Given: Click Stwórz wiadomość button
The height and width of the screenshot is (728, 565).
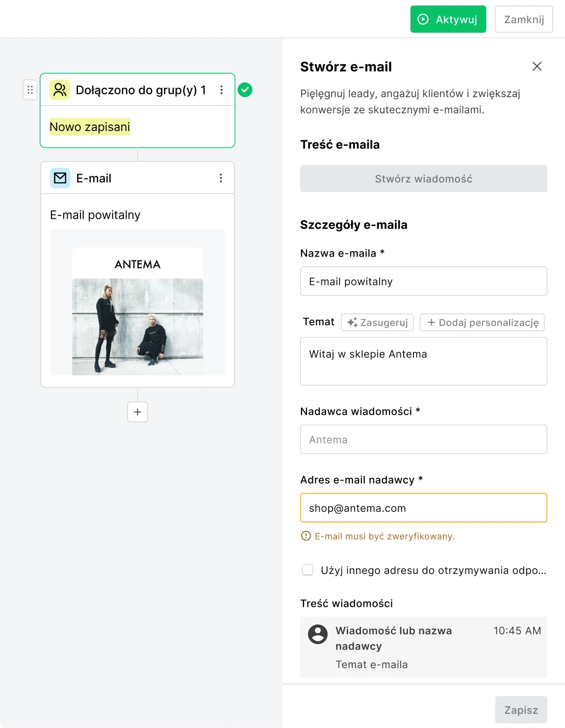Looking at the screenshot, I should pyautogui.click(x=423, y=179).
